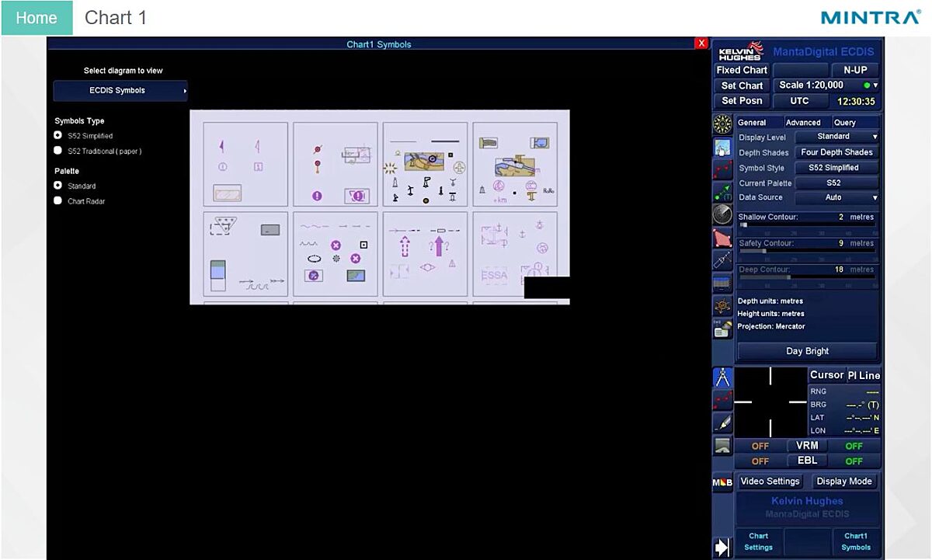Click the Fixed Chart button

click(742, 70)
